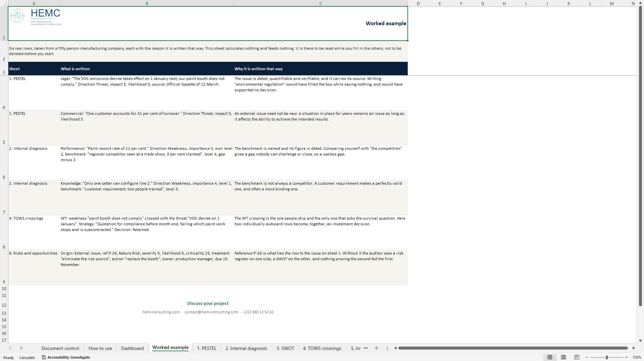Click 'What is written' header cell
The height and width of the screenshot is (361, 644).
pos(147,69)
